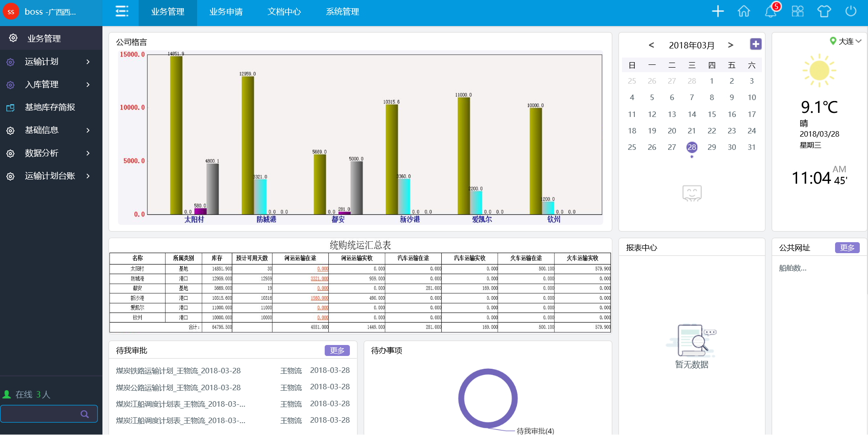Click the power logout icon
This screenshot has height=435, width=868.
[851, 11]
